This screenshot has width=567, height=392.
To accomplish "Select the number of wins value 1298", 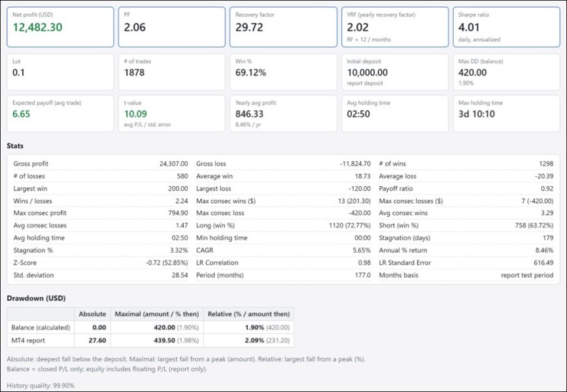I will point(546,164).
